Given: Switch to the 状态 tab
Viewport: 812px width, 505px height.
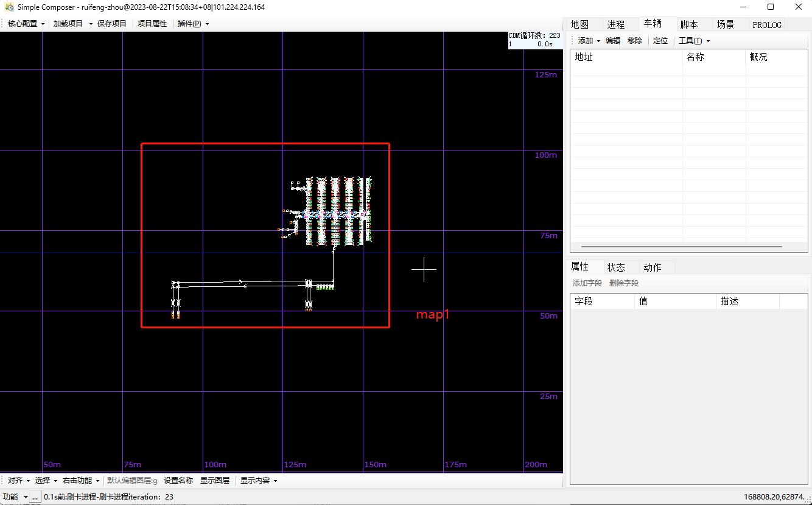Looking at the screenshot, I should tap(616, 267).
